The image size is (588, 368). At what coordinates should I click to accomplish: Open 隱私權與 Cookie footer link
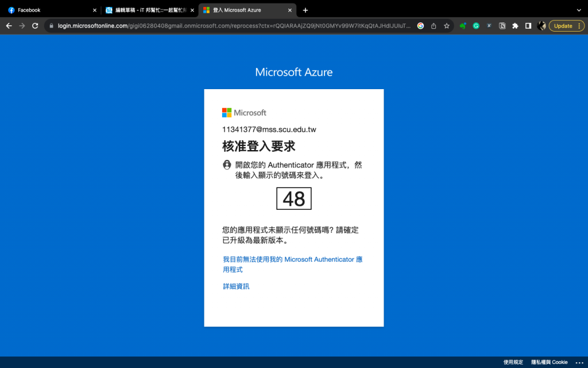550,362
